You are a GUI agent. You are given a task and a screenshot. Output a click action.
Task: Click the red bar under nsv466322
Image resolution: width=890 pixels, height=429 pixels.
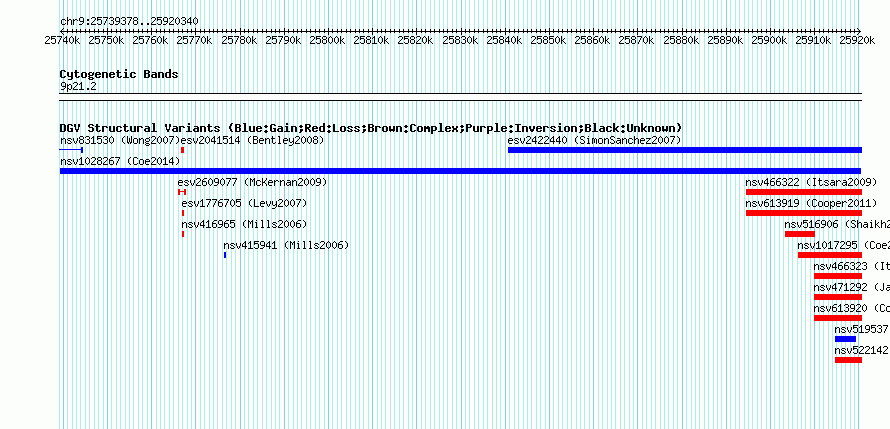[x=804, y=192]
